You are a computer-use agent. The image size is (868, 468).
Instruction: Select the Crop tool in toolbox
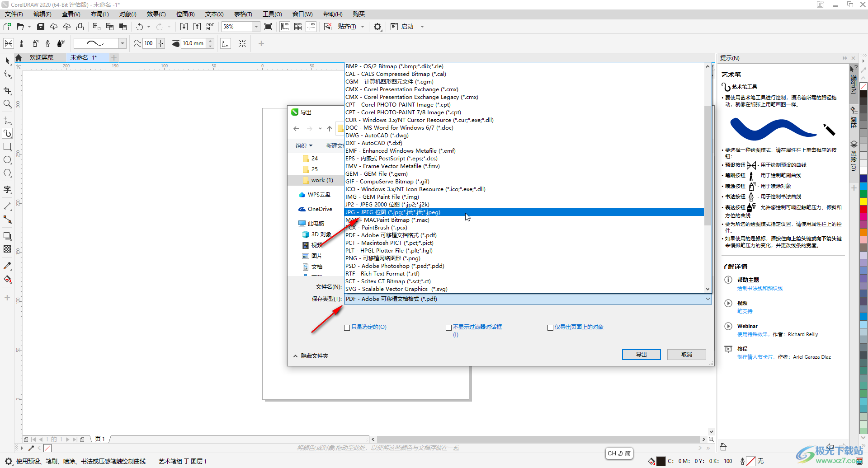[x=7, y=91]
